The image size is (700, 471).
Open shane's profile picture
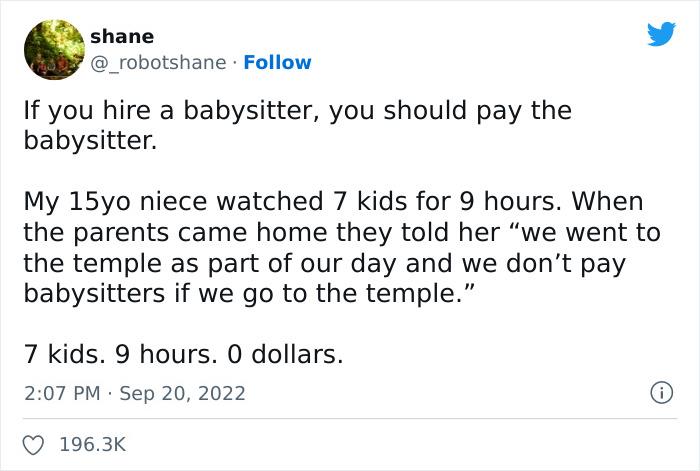coord(54,50)
